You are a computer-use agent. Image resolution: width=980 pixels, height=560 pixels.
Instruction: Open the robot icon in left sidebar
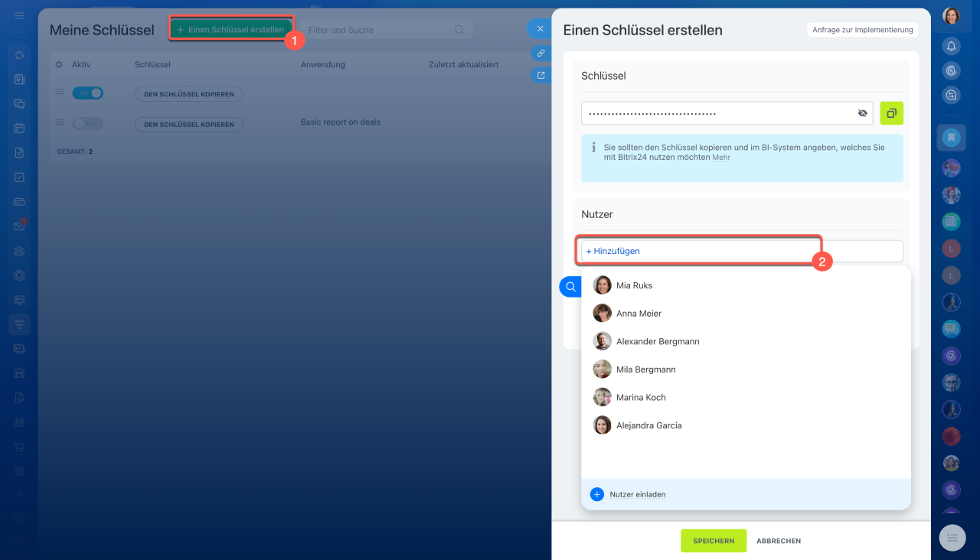click(19, 422)
